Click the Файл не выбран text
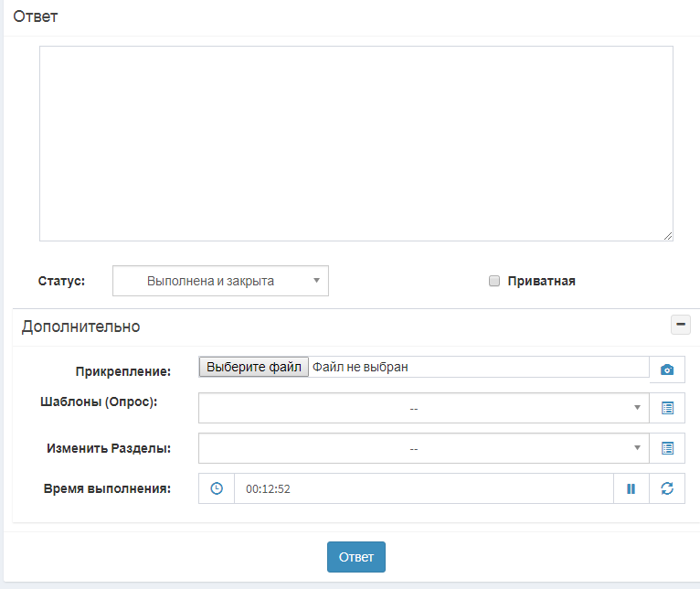The image size is (700, 589). tap(360, 367)
